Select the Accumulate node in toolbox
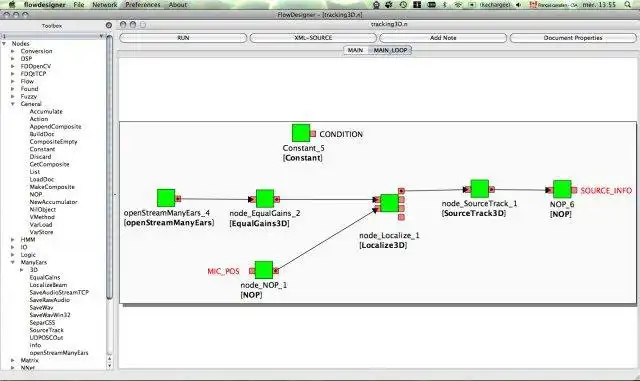The width and height of the screenshot is (640, 381). pyautogui.click(x=46, y=111)
